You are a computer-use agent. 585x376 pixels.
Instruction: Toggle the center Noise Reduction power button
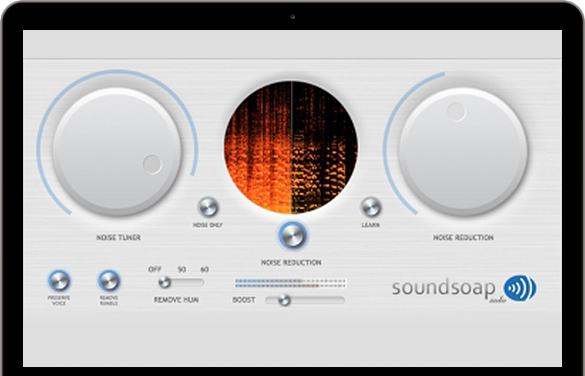pos(292,236)
